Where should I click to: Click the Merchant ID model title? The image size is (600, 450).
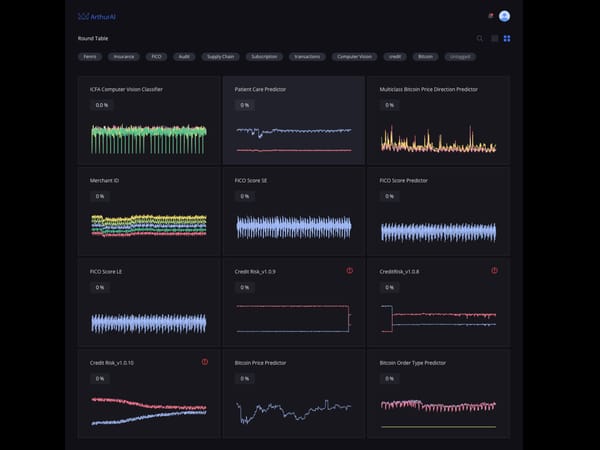click(105, 180)
